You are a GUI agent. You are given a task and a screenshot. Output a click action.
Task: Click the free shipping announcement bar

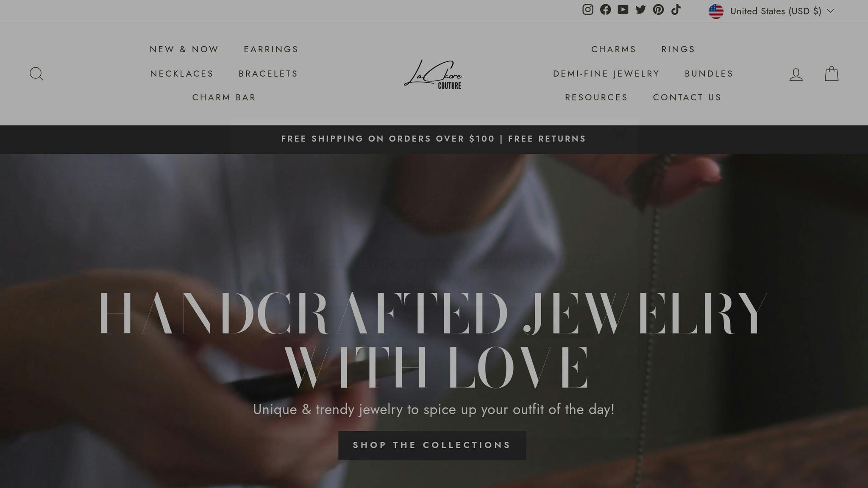[x=434, y=139]
